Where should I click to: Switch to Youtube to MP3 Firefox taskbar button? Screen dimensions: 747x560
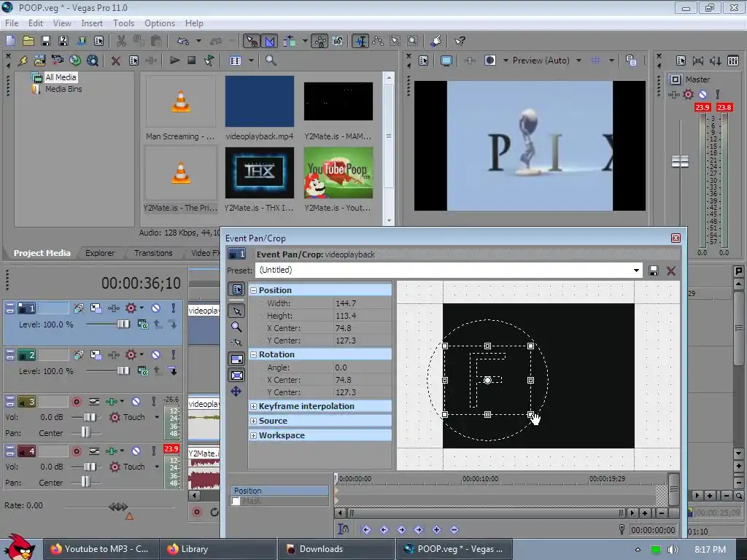click(x=101, y=549)
